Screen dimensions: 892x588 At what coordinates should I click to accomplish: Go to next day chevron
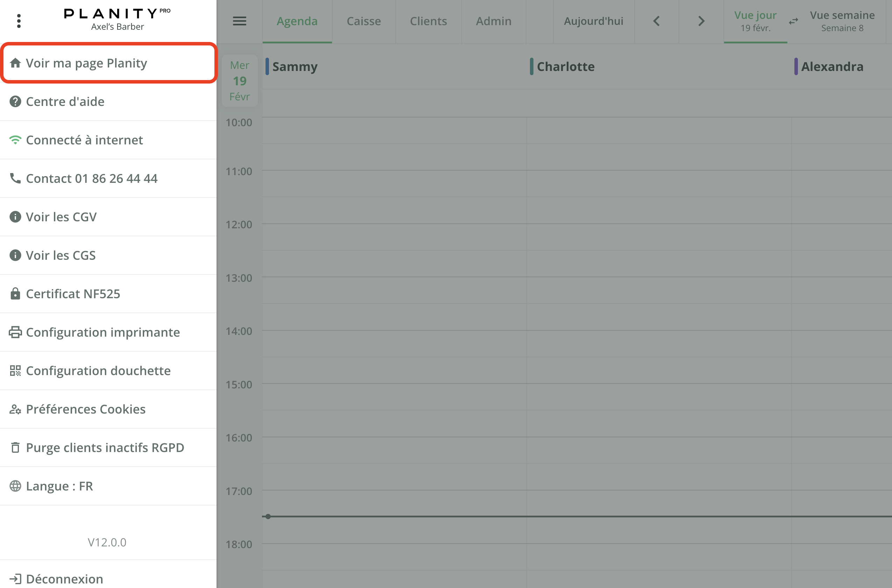(701, 21)
